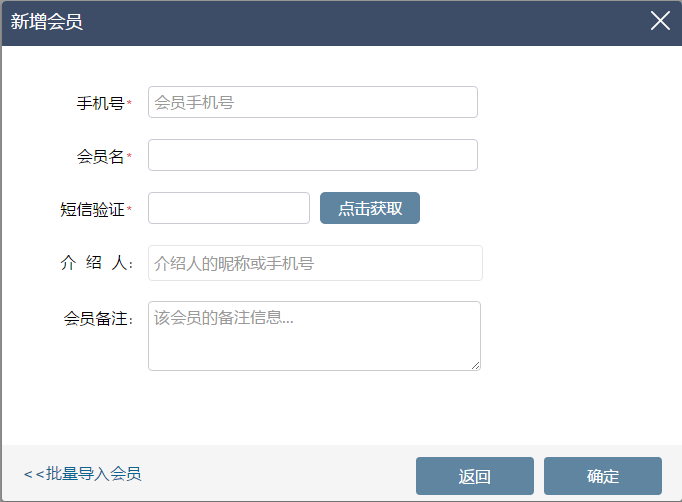Image resolution: width=682 pixels, height=502 pixels.
Task: Click the 点击获取 verification code button
Action: 370,208
